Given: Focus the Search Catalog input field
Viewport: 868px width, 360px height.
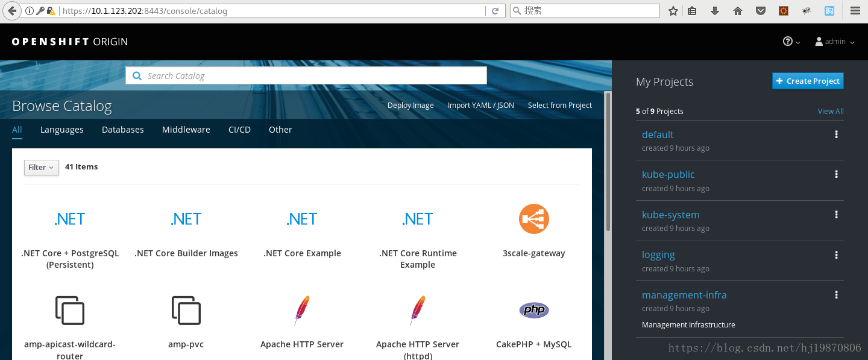Looking at the screenshot, I should pyautogui.click(x=306, y=75).
